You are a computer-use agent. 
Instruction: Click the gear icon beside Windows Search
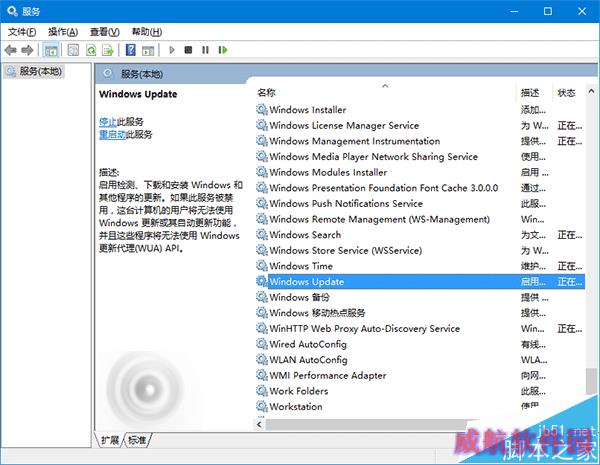point(262,234)
